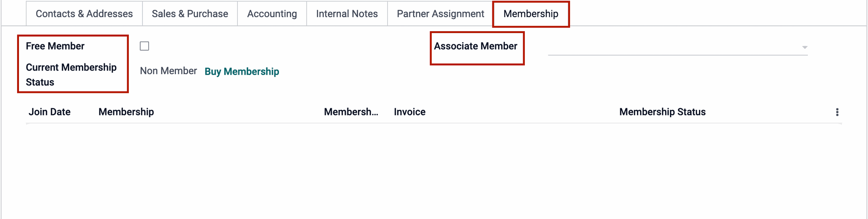Sort by the Join Date column header
Screen dimensions: 868x219
click(x=50, y=112)
